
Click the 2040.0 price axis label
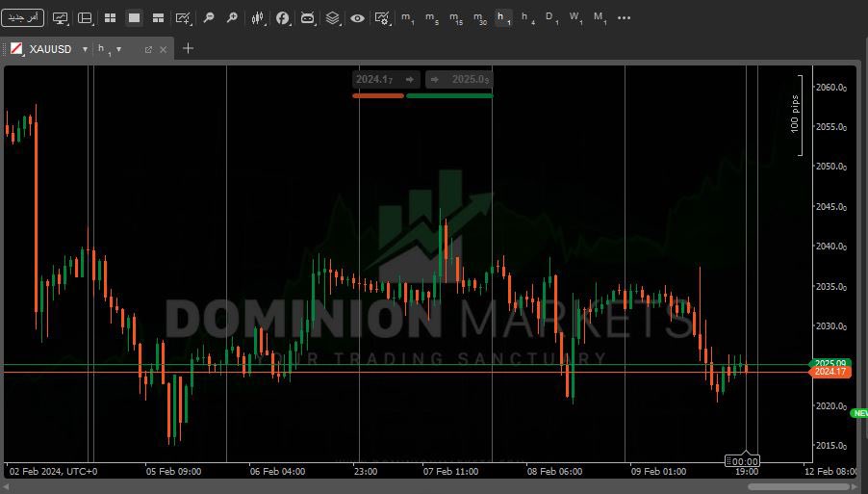coord(830,247)
